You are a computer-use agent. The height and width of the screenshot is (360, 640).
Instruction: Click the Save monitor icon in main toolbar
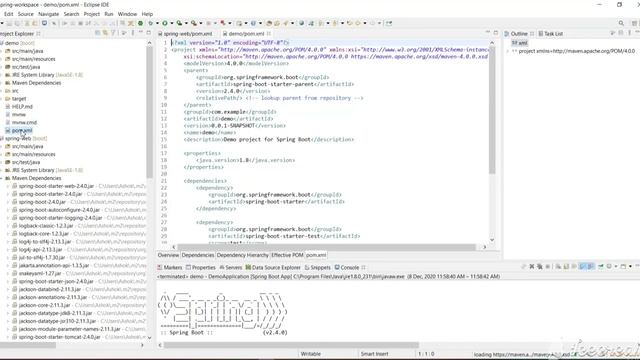point(44,23)
